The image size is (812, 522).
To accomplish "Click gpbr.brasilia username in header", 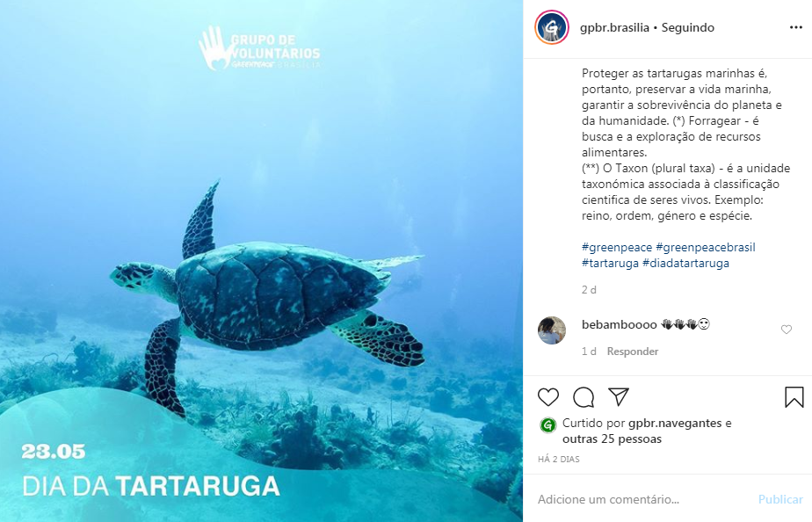I will (x=614, y=27).
